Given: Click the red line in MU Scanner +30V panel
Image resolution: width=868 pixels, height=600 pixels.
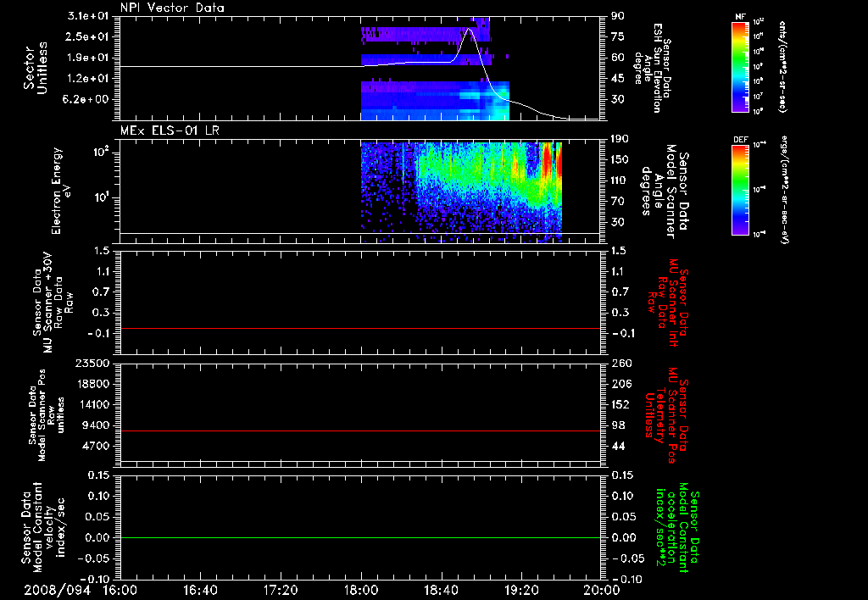Looking at the screenshot, I should click(360, 328).
